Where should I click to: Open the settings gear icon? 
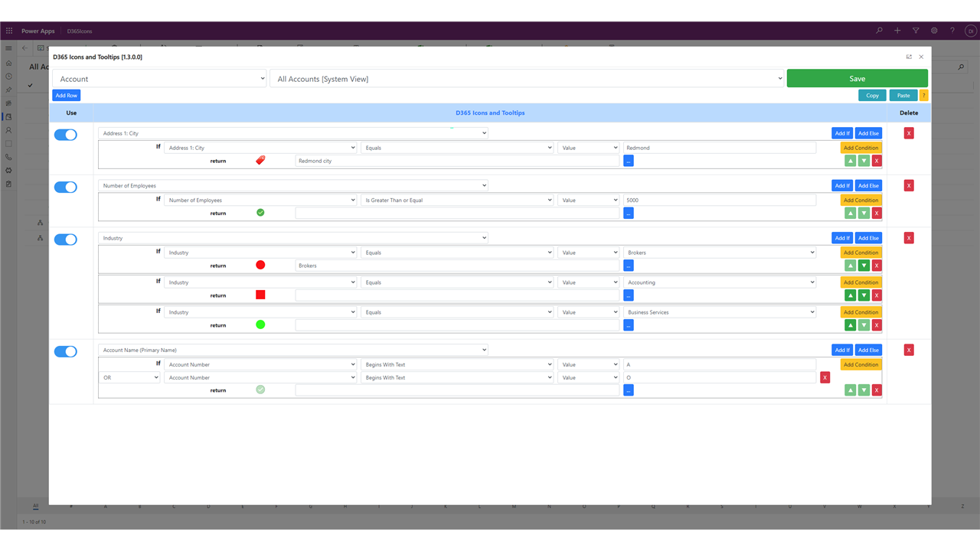tap(934, 31)
